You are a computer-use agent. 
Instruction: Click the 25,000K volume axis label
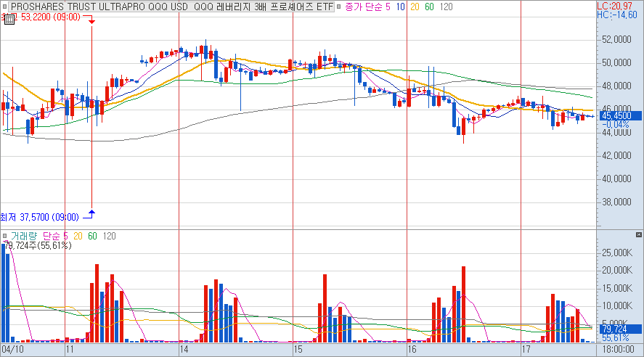pyautogui.click(x=617, y=253)
